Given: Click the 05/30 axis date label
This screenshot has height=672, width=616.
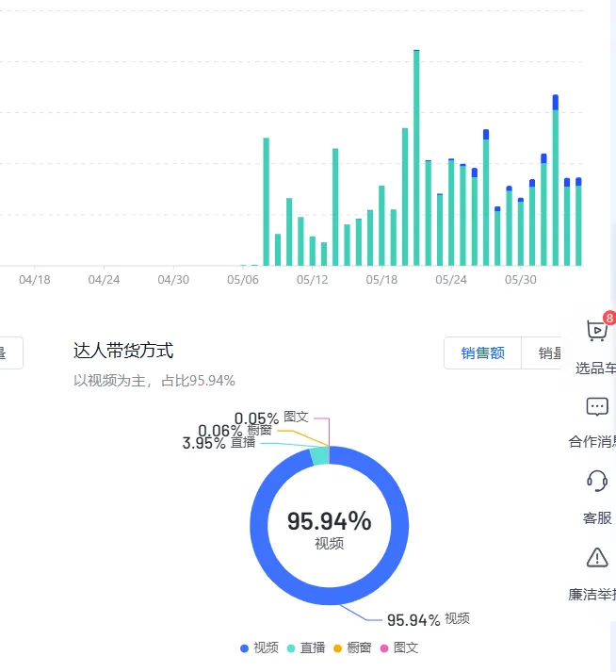Looking at the screenshot, I should tap(521, 280).
